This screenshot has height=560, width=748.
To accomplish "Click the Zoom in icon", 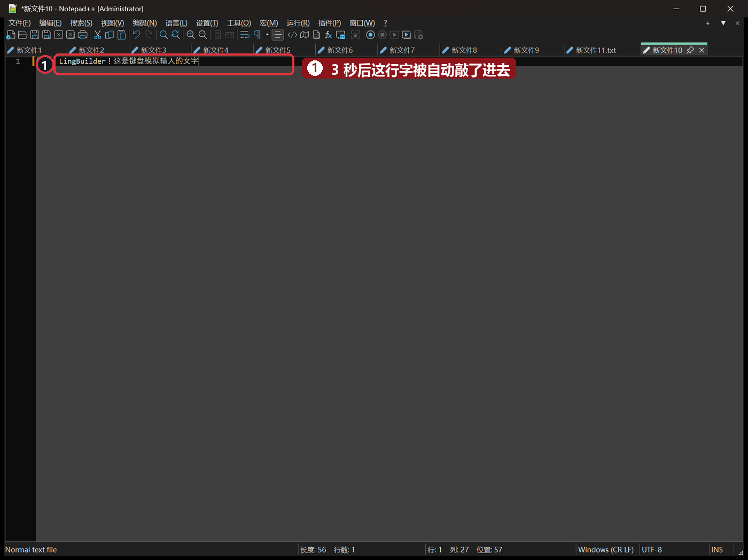I will pyautogui.click(x=191, y=35).
